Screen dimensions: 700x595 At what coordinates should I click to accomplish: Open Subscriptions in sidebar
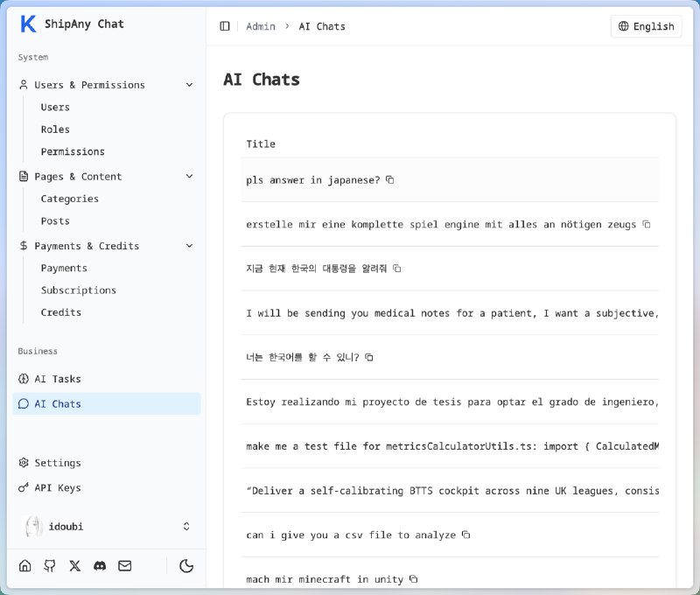click(79, 290)
